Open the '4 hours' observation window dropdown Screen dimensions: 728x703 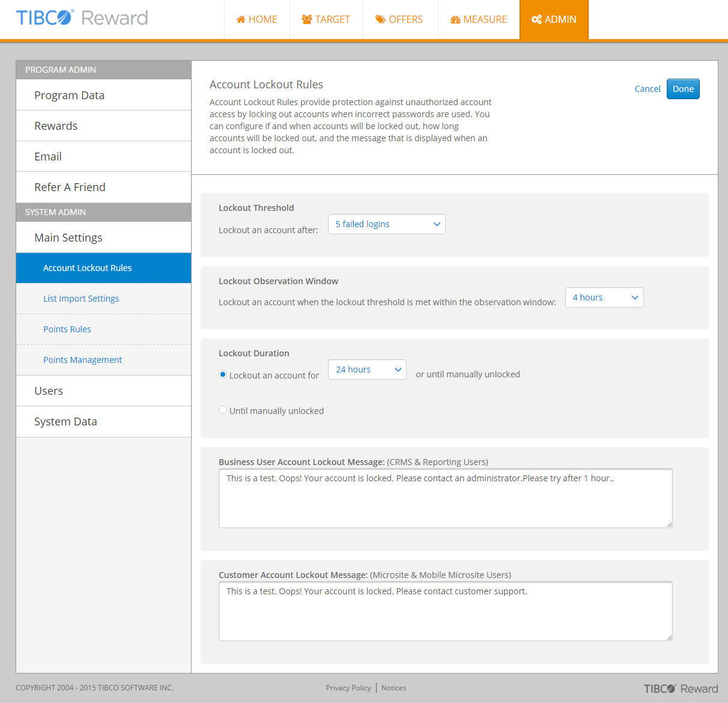pyautogui.click(x=604, y=297)
